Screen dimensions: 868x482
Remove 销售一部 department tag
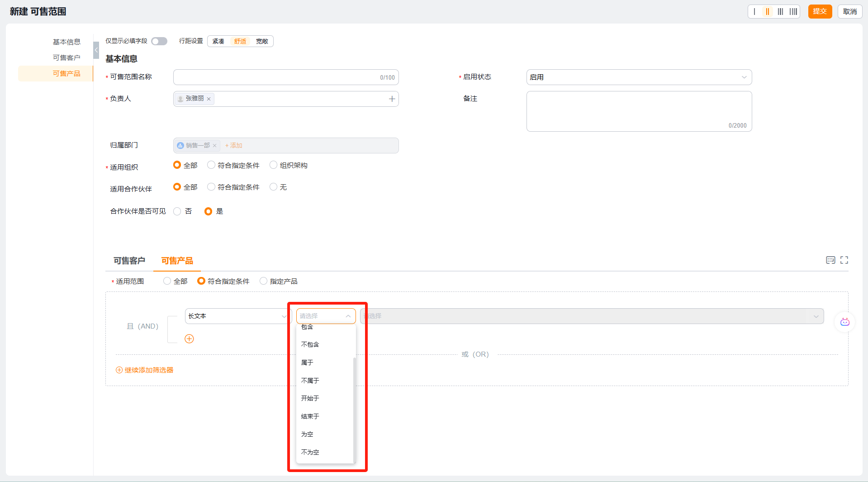(x=215, y=146)
